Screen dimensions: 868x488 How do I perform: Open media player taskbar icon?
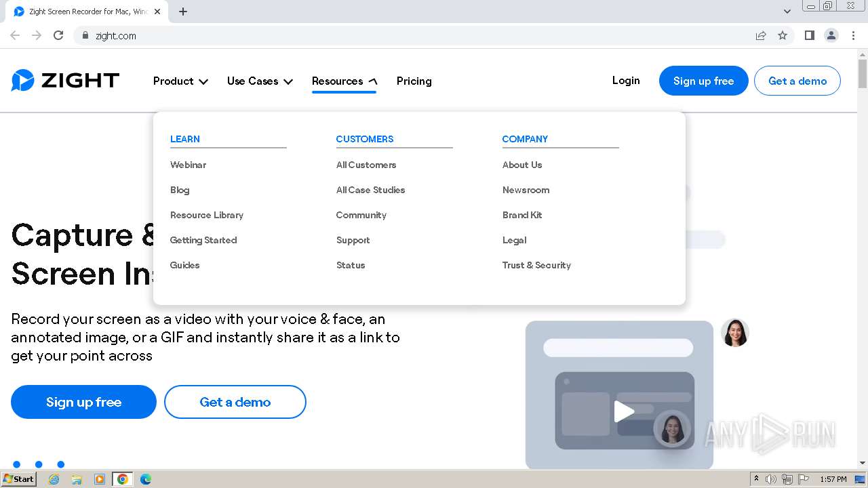100,479
